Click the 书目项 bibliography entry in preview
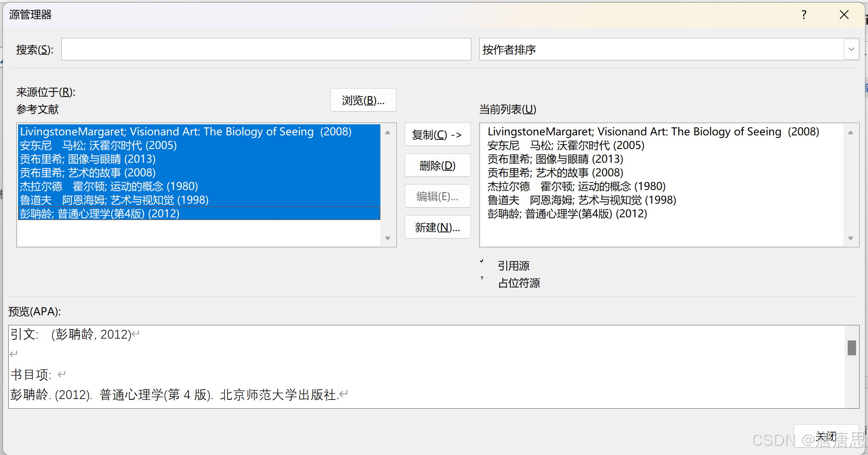 click(x=174, y=395)
